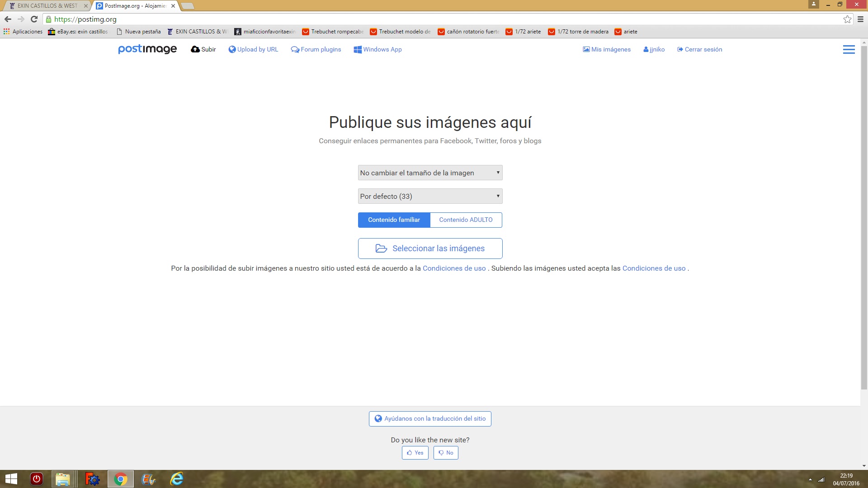
Task: Open the Por defecto (33) dropdown
Action: pos(430,197)
